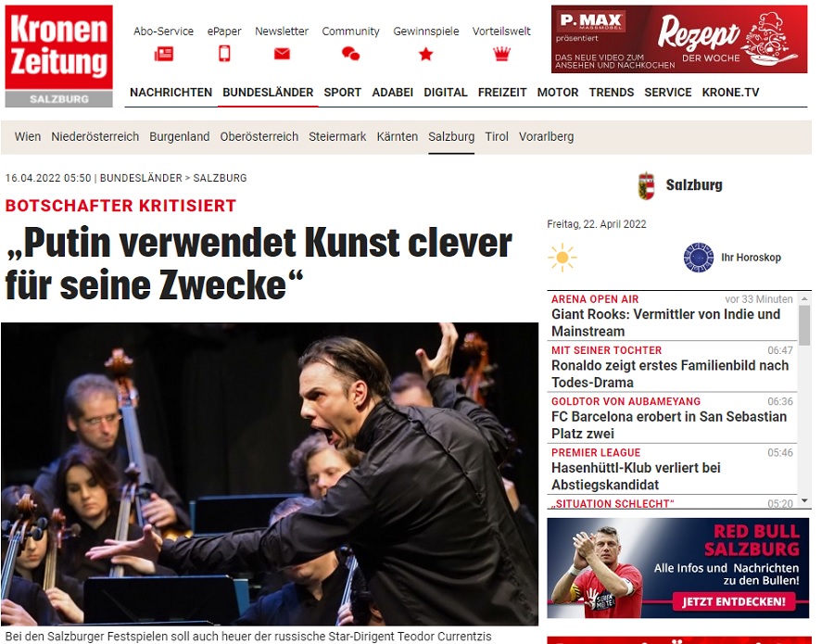The image size is (834, 644).
Task: Click the sunny weather icon
Action: [562, 258]
